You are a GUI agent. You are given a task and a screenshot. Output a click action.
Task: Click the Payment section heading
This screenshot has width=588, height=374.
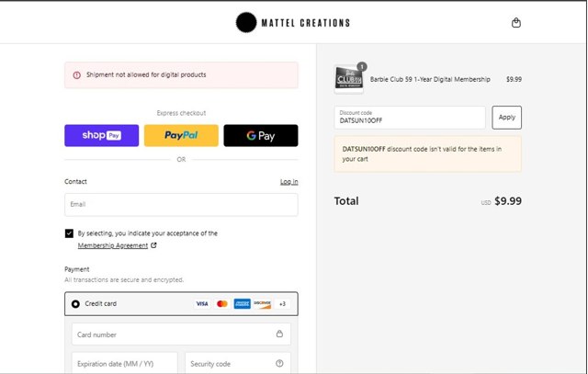77,269
